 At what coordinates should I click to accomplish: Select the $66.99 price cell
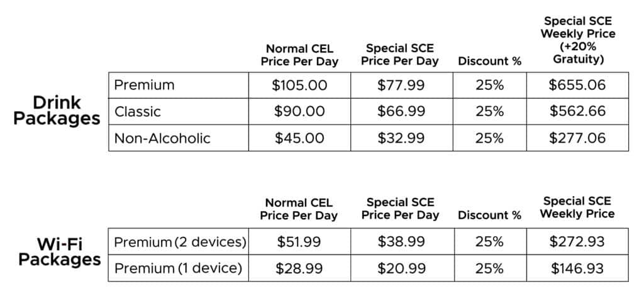pos(401,112)
